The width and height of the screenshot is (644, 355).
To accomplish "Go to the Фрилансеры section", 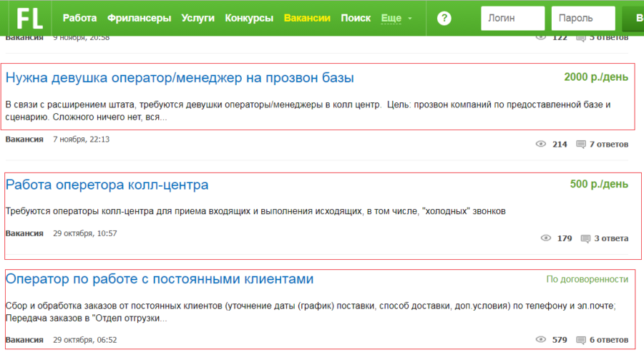I will (140, 18).
